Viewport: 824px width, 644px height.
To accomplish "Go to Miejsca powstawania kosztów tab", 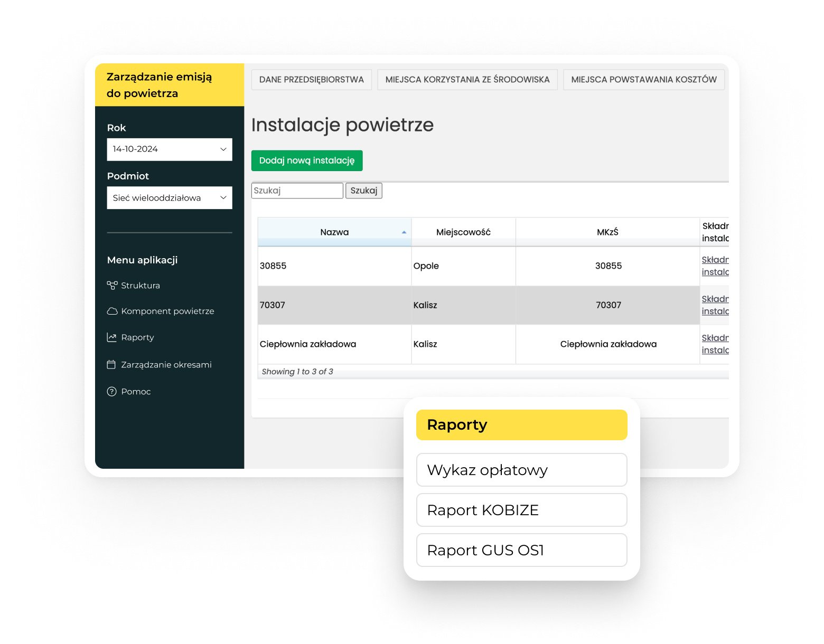I will click(643, 80).
